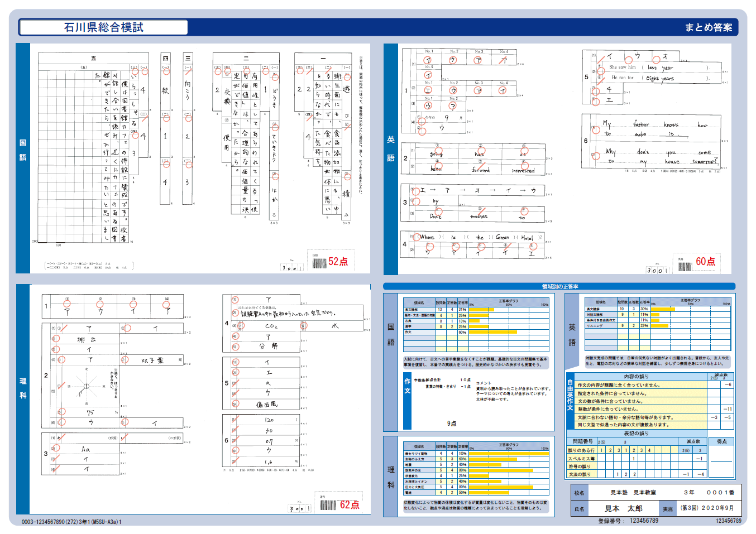Click the 理科 100% accuracy bar
Image resolution: width=756 pixels, height=534 pixels.
tap(509, 453)
